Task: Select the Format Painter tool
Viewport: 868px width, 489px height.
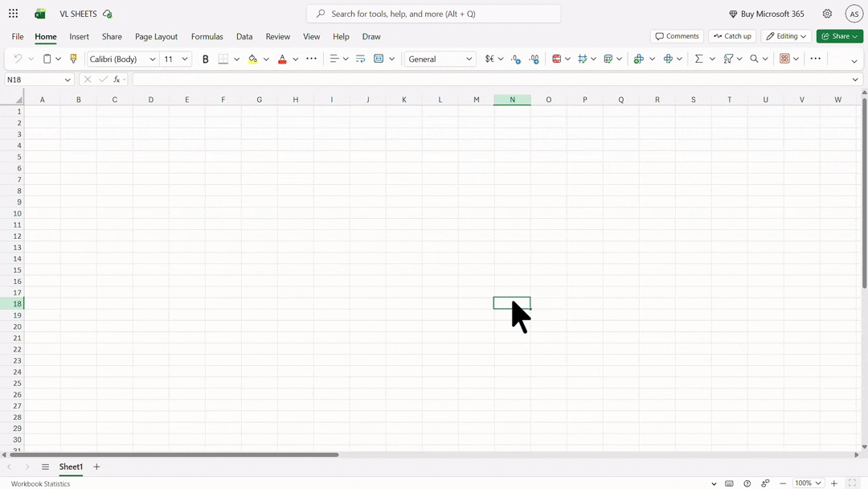Action: point(73,59)
